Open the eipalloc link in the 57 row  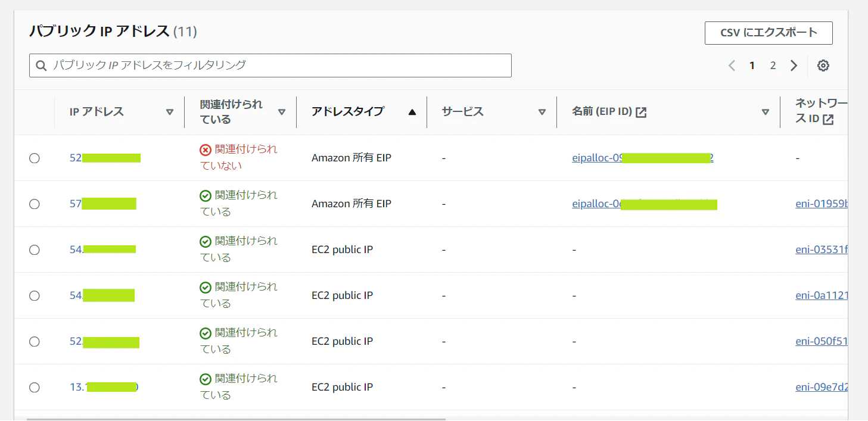645,204
